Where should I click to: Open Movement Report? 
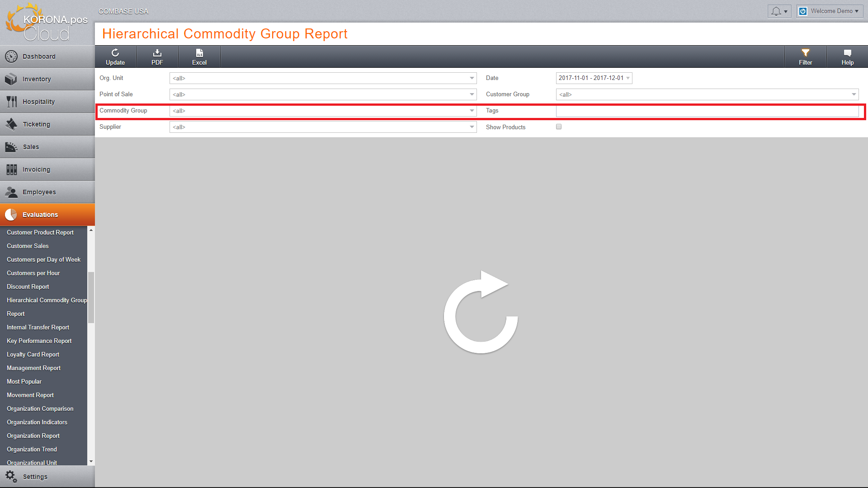pyautogui.click(x=30, y=395)
